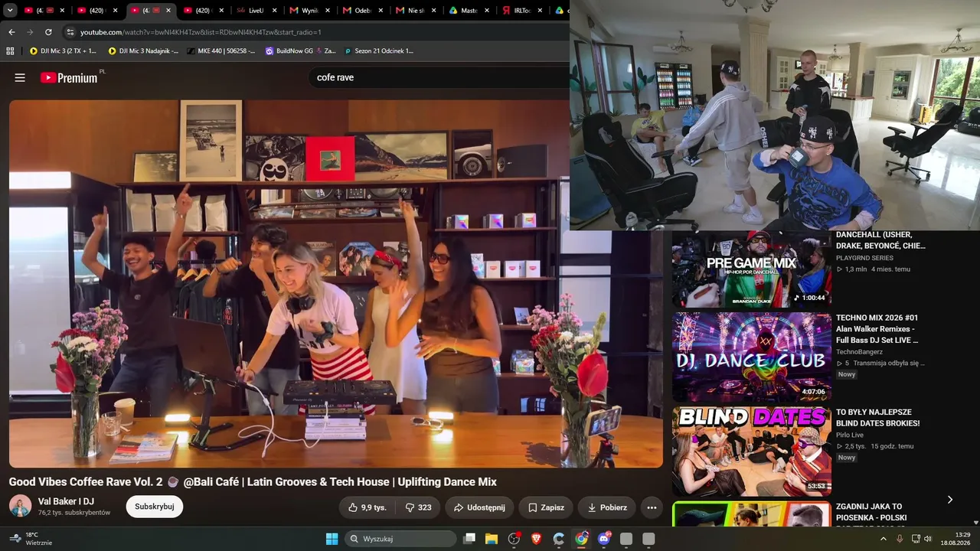Expand next arrow on the recommendations sidebar
The image size is (980, 551).
click(x=950, y=500)
